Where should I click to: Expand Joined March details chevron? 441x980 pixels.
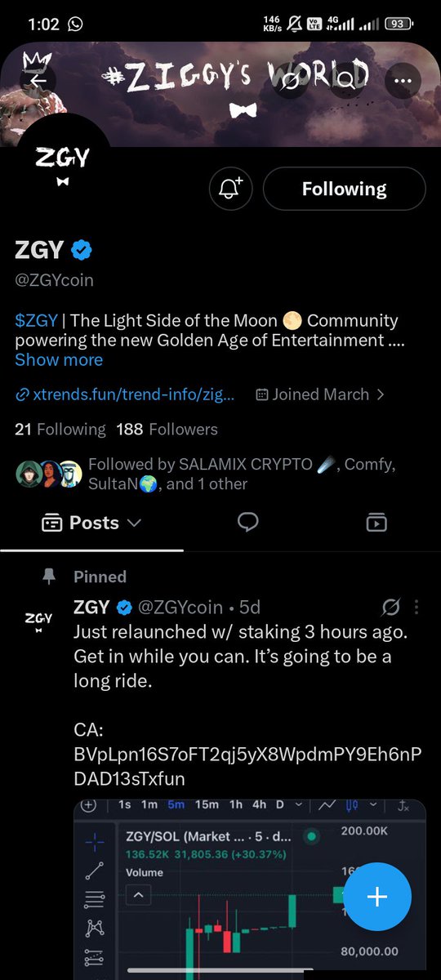[x=380, y=394]
